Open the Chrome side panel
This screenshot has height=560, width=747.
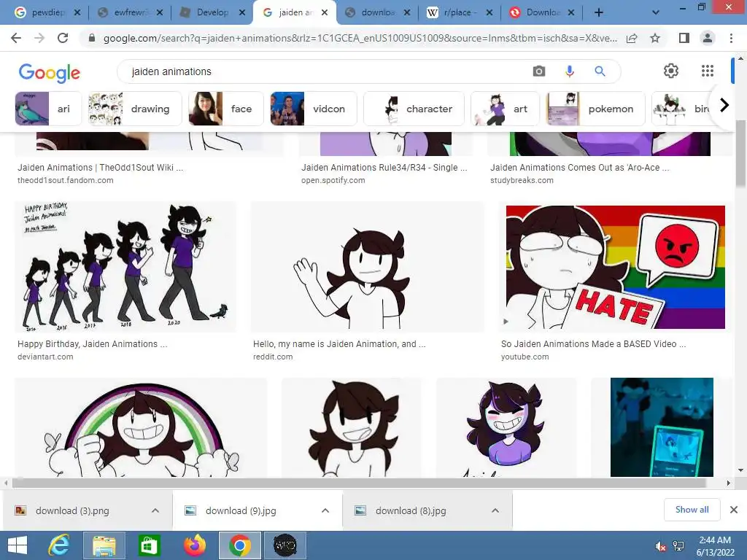pyautogui.click(x=684, y=38)
